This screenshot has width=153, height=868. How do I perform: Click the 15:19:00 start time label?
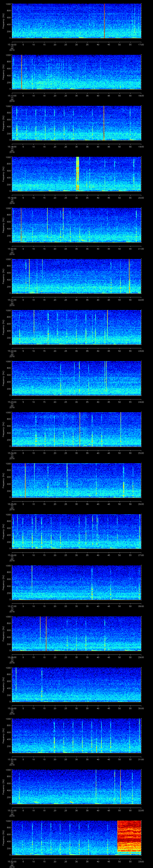pyautogui.click(x=12, y=198)
